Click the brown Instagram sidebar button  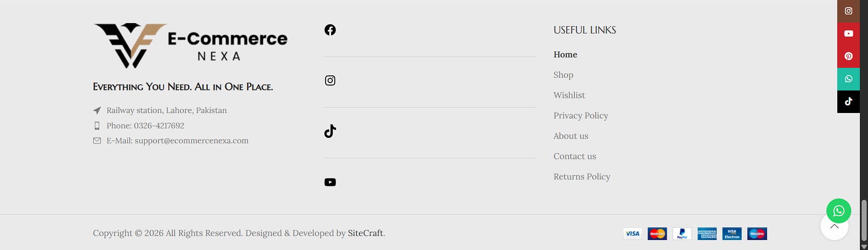pos(848,11)
